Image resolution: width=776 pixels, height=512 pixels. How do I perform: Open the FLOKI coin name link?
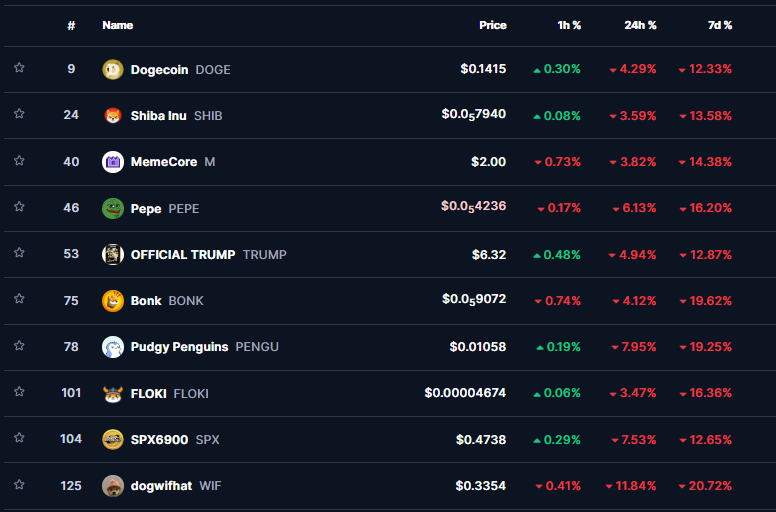coord(148,393)
